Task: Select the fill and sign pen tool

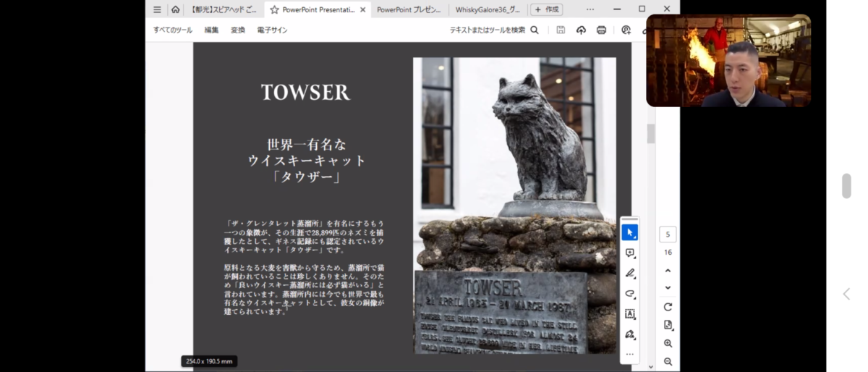Action: (630, 334)
